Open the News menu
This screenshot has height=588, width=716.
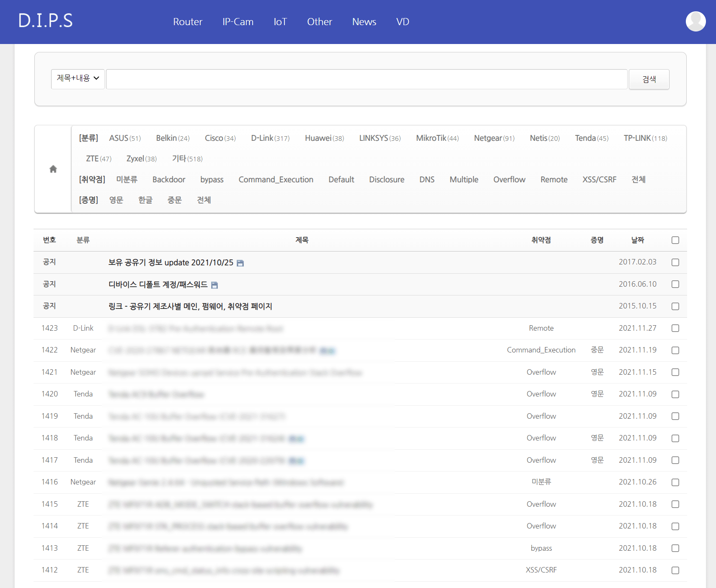click(364, 22)
